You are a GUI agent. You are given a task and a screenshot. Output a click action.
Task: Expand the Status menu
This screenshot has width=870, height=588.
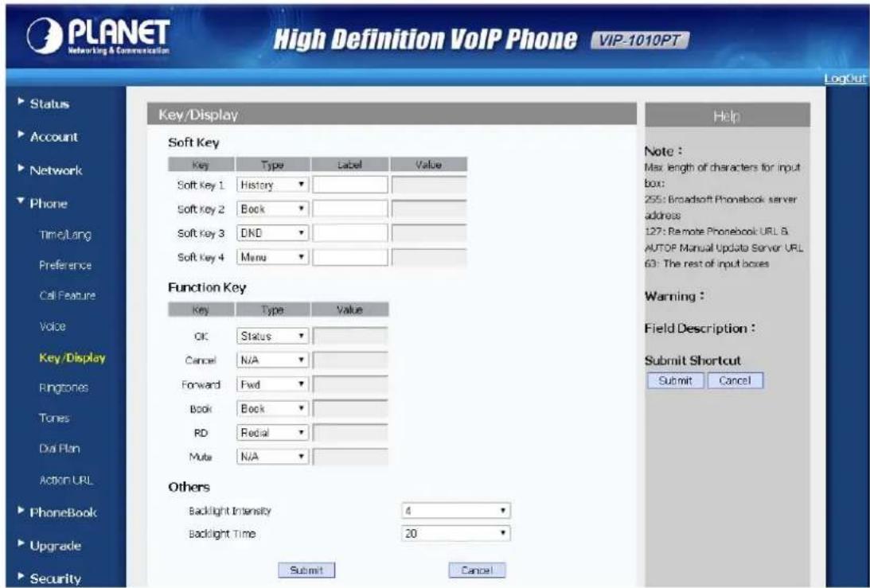click(49, 103)
